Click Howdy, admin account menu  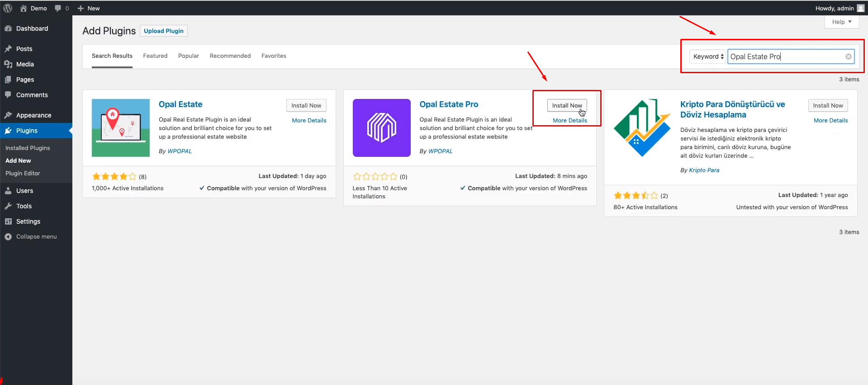point(840,8)
